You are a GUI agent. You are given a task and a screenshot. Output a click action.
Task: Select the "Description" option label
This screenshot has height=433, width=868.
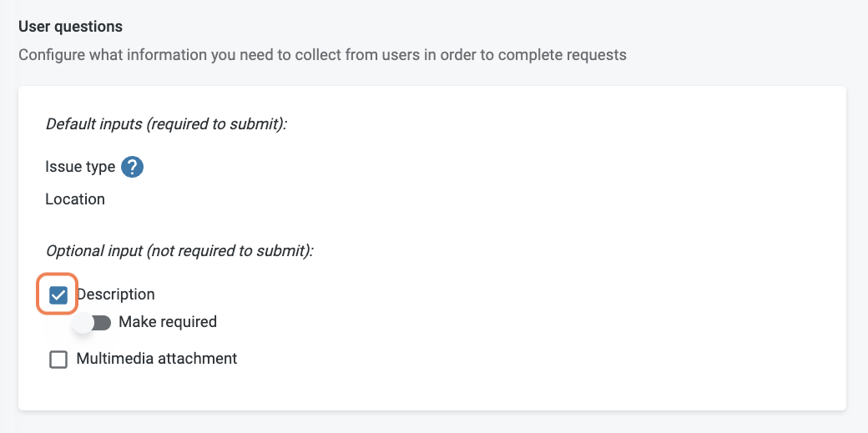[x=115, y=294]
